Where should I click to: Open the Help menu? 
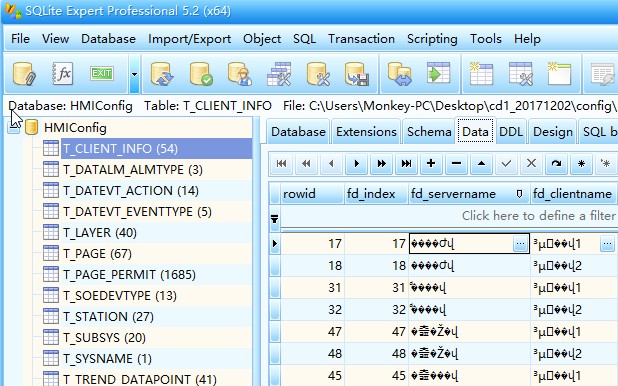tap(527, 39)
